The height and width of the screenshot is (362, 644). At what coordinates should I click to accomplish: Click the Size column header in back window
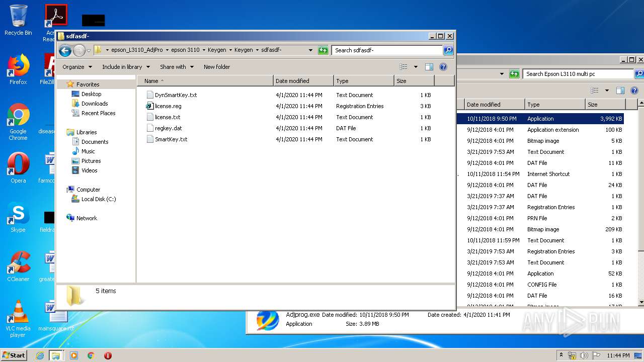[x=605, y=105]
